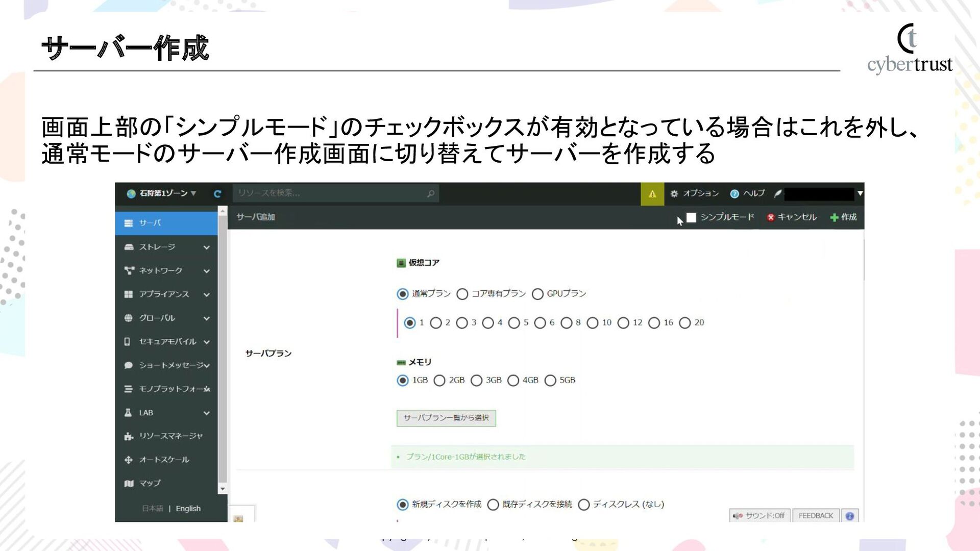
Task: Open the account menu arrow at top right
Action: (860, 194)
